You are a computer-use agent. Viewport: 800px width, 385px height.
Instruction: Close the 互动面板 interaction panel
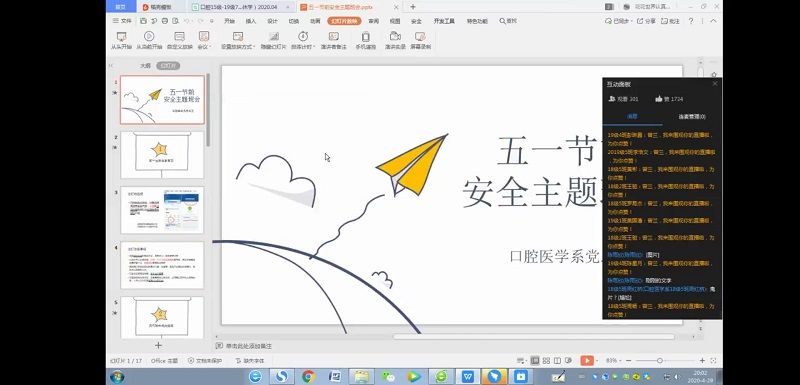715,84
